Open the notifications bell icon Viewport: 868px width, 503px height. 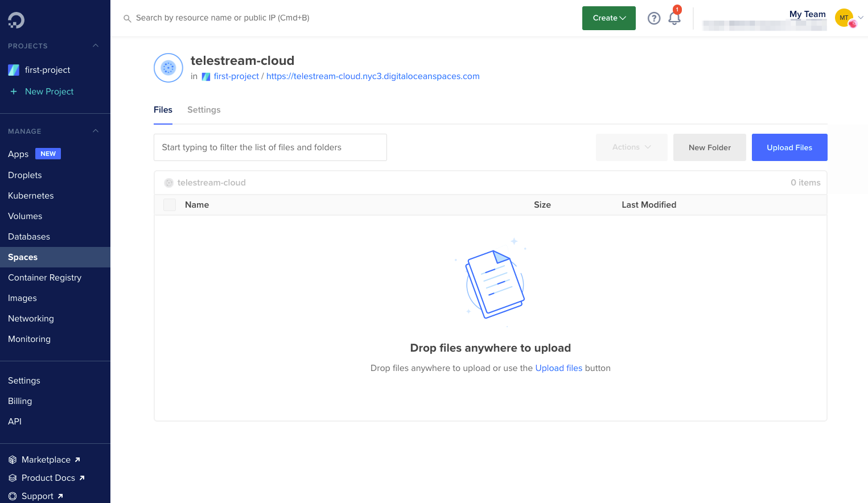674,18
